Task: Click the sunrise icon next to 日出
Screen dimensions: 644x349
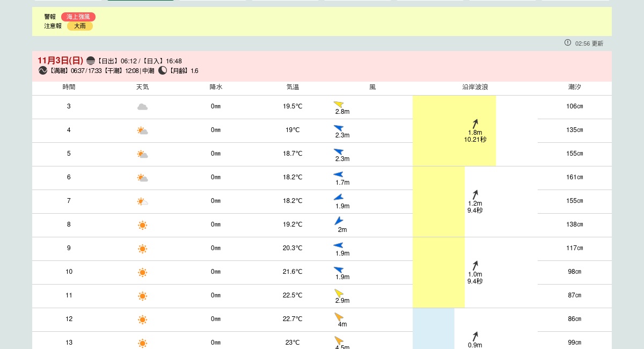Action: [x=91, y=61]
